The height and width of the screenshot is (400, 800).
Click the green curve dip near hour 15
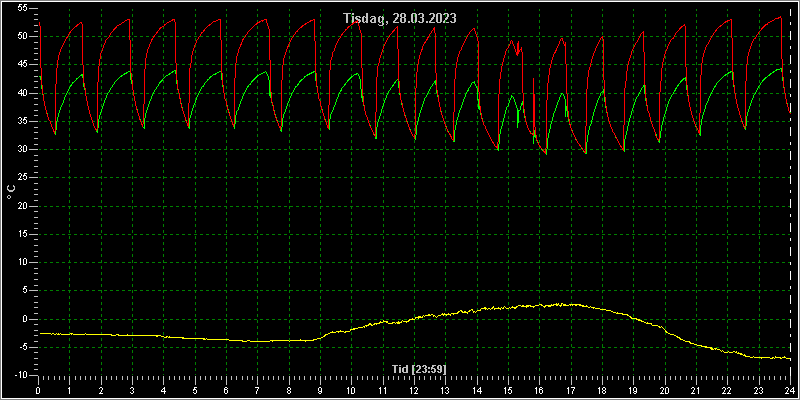[517, 120]
